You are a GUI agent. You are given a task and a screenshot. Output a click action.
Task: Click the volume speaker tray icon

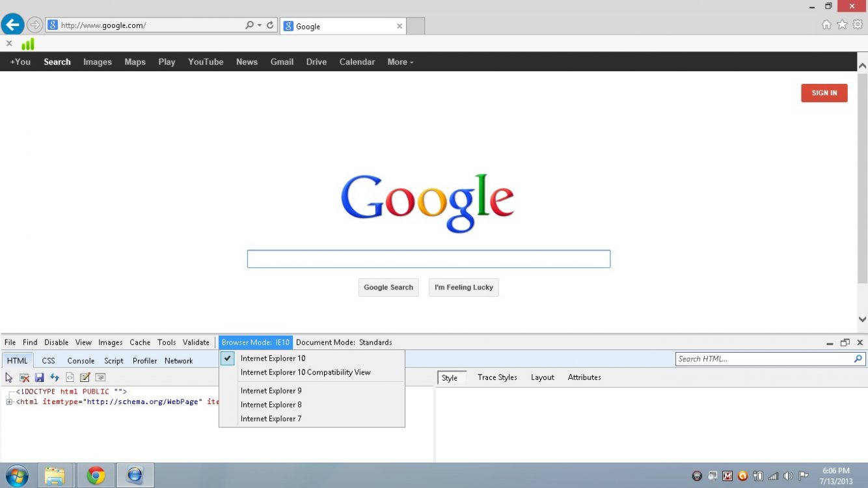point(788,476)
